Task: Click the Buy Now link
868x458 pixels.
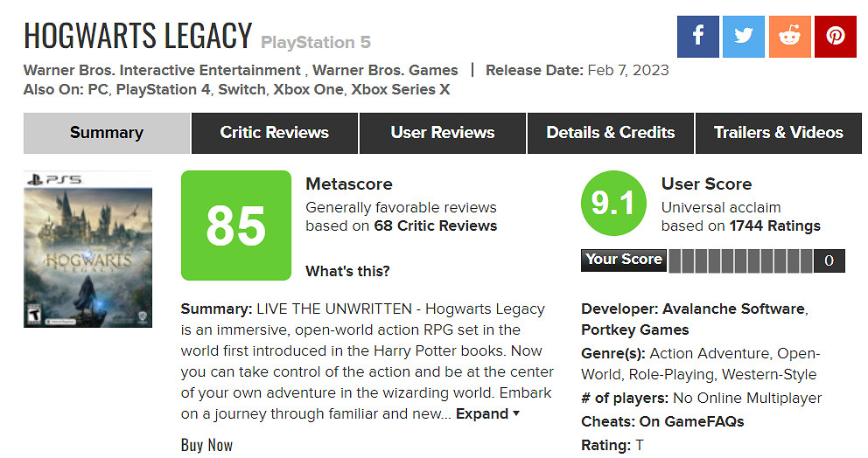Action: 206,445
